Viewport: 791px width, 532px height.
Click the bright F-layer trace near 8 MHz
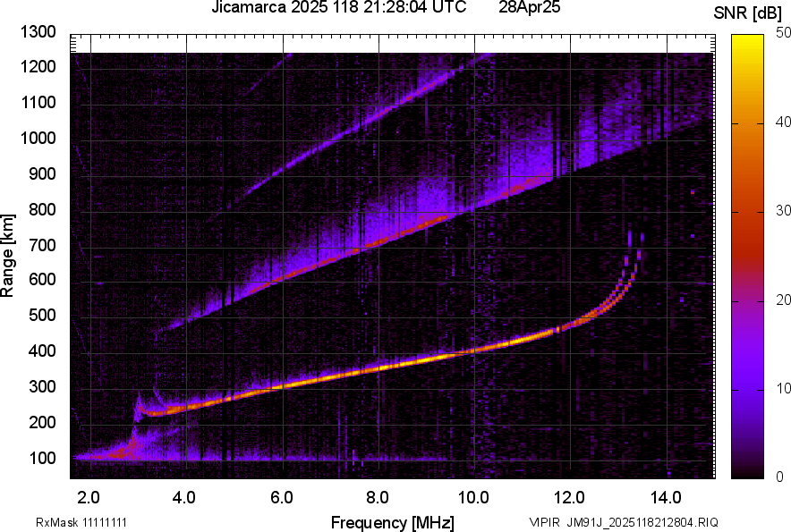coord(378,367)
